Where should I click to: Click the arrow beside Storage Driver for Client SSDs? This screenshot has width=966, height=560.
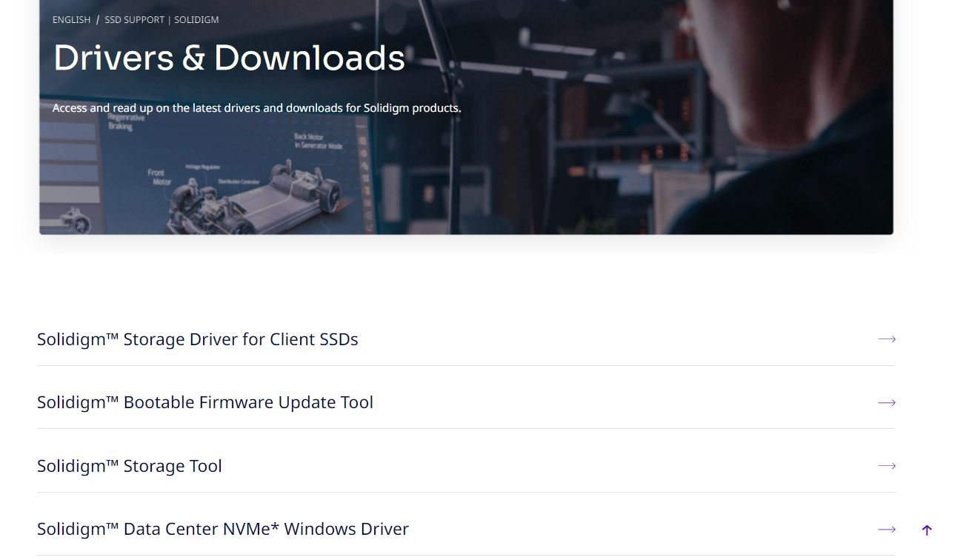pyautogui.click(x=887, y=339)
